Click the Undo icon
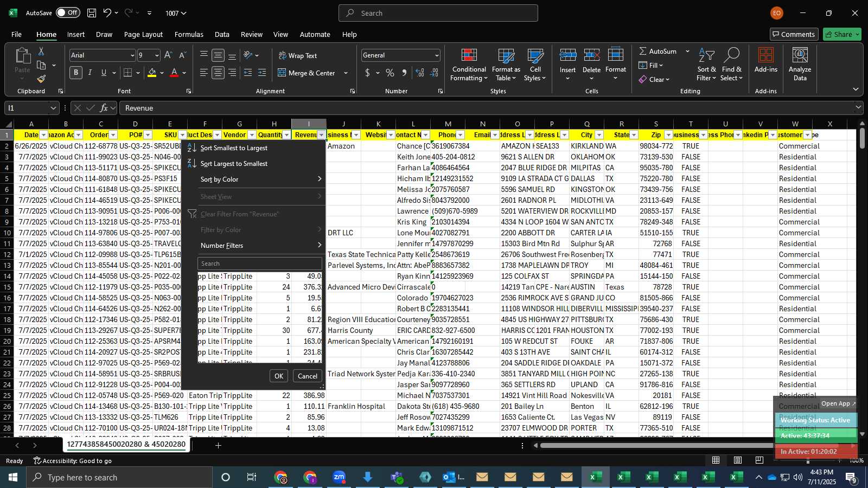The width and height of the screenshot is (868, 488). coord(107,13)
